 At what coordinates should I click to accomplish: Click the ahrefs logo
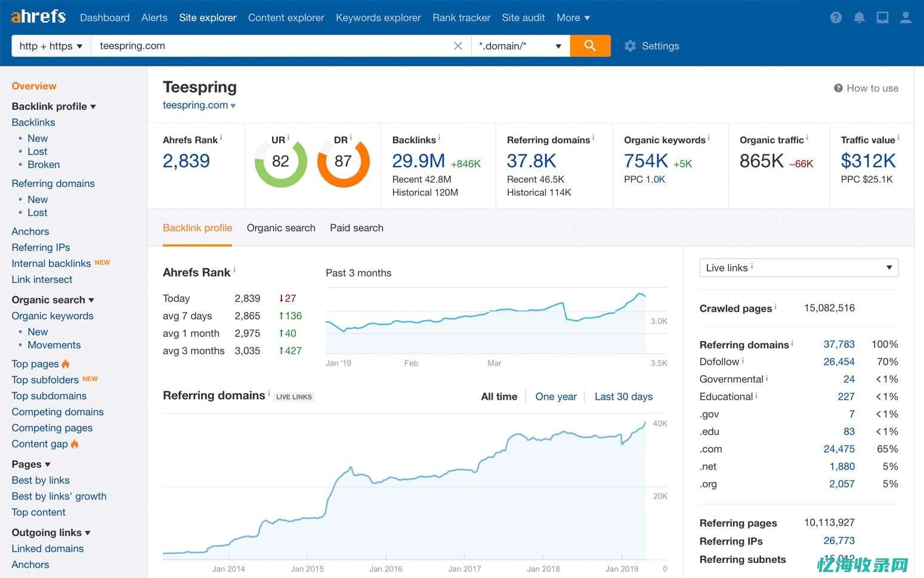point(38,17)
